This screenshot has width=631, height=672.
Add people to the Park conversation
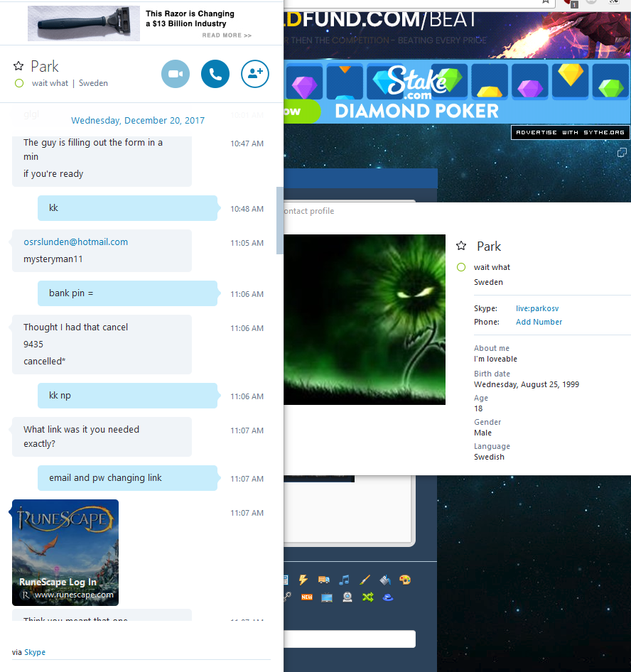coord(255,74)
